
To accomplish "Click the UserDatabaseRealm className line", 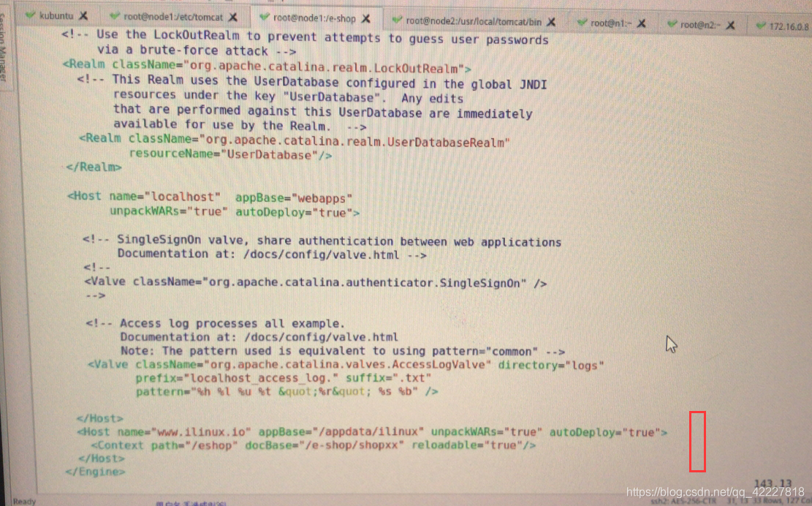I will (294, 141).
